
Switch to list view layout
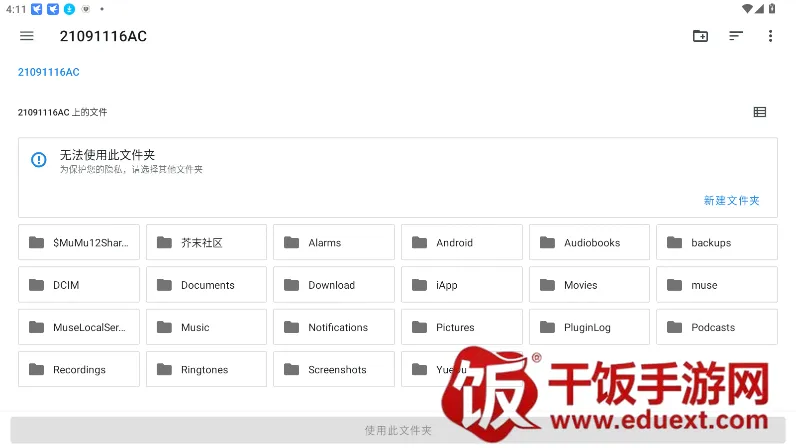(x=760, y=112)
